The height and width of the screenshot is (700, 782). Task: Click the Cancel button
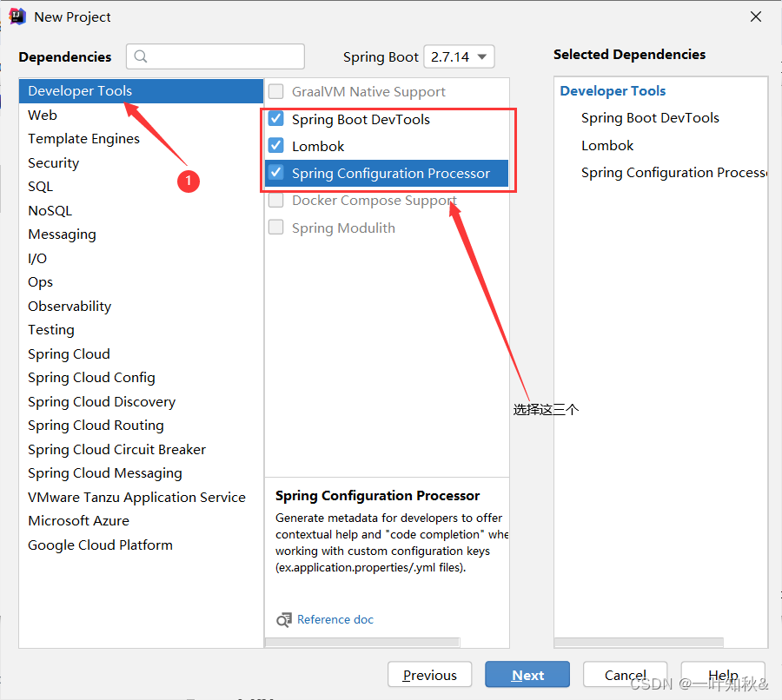(625, 675)
